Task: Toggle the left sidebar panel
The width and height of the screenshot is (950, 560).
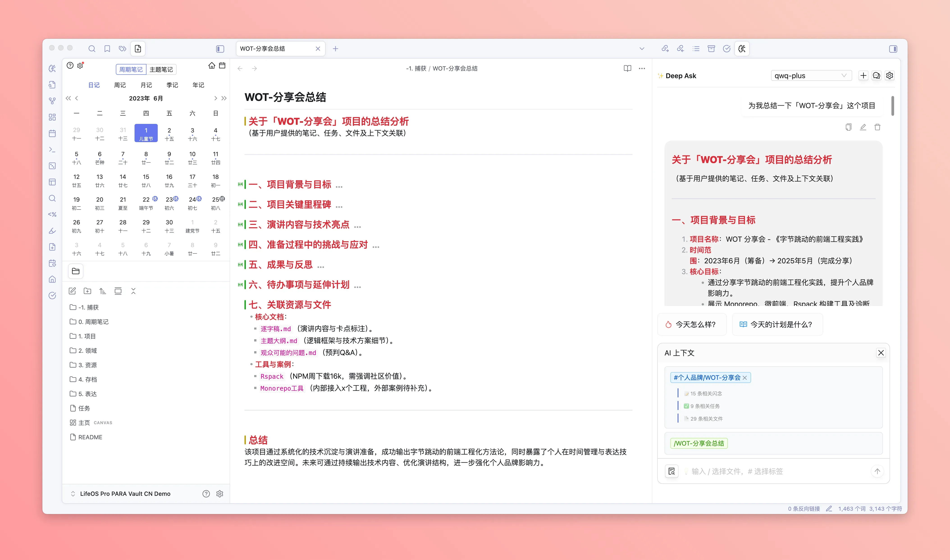Action: (x=220, y=49)
